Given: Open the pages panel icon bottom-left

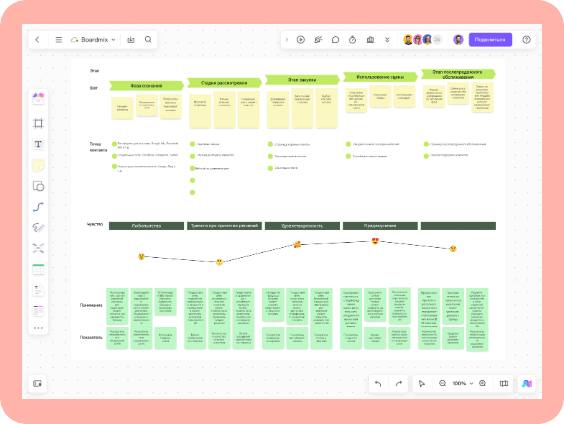Looking at the screenshot, I should (37, 383).
